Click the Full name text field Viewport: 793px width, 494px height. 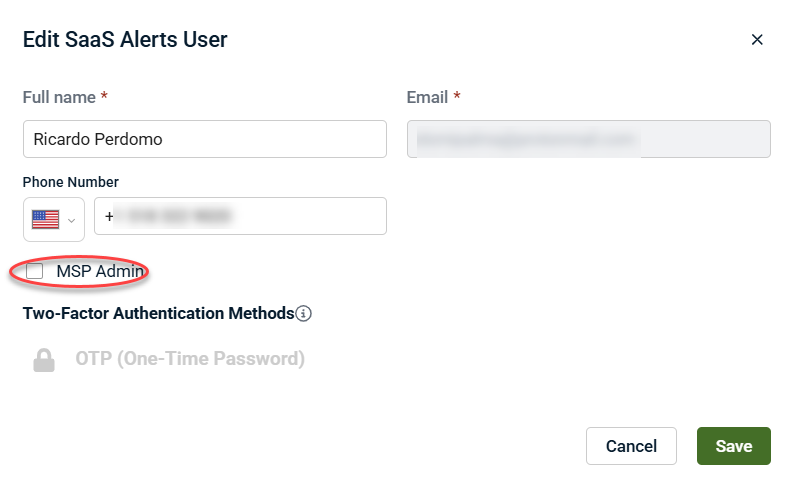click(x=204, y=139)
